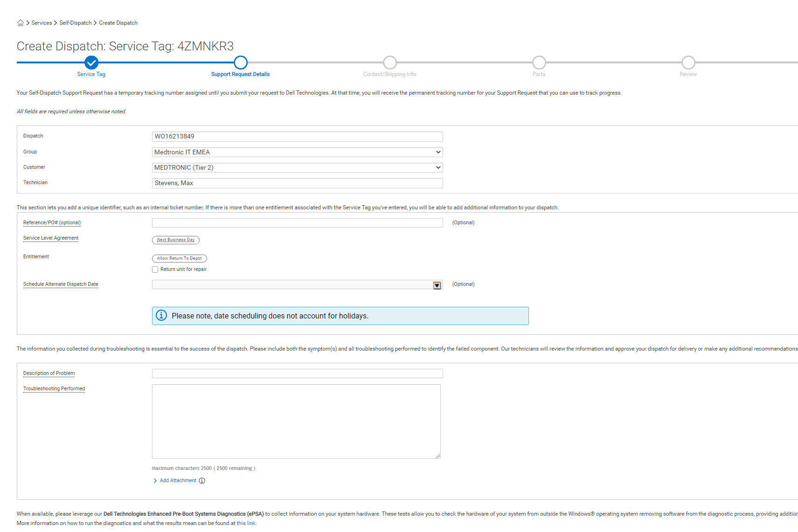The height and width of the screenshot is (532, 798).
Task: Click the info icon beside Add Attachment
Action: coord(202,481)
